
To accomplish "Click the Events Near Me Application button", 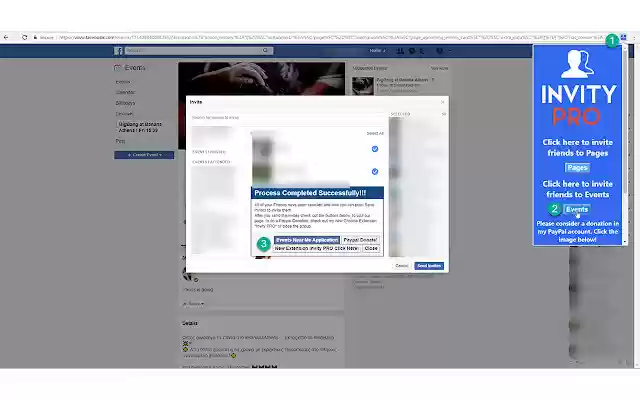I will point(307,240).
